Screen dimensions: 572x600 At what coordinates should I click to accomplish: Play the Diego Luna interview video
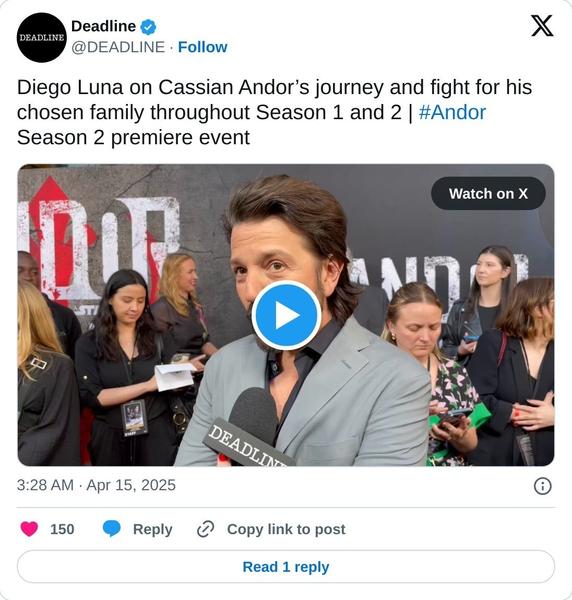[x=286, y=316]
